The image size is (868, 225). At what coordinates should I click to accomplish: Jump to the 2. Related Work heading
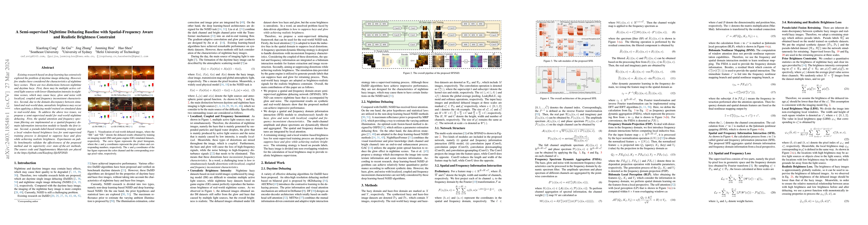coord(273,163)
